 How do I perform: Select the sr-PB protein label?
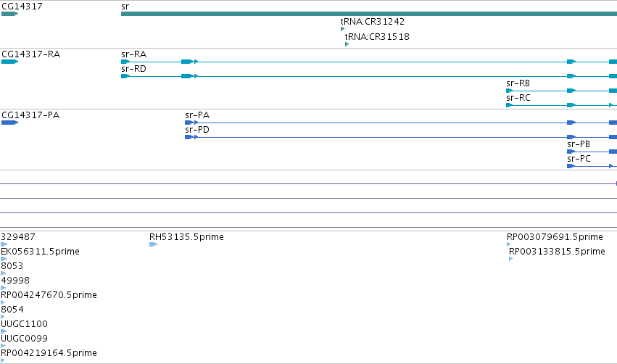(x=579, y=144)
